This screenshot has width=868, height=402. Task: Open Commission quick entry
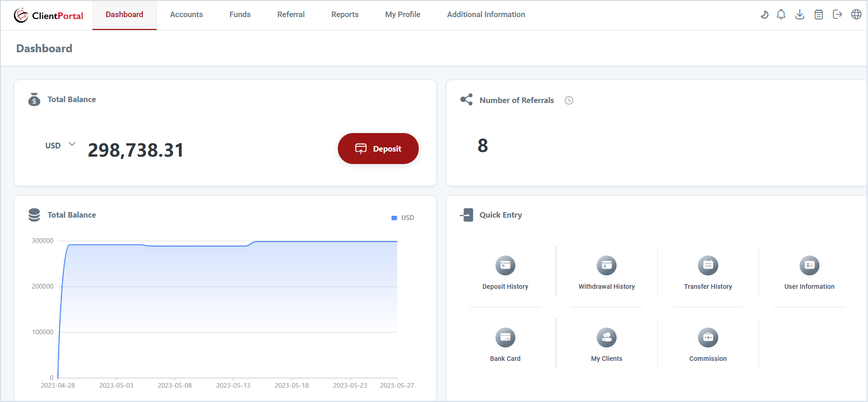coord(708,345)
